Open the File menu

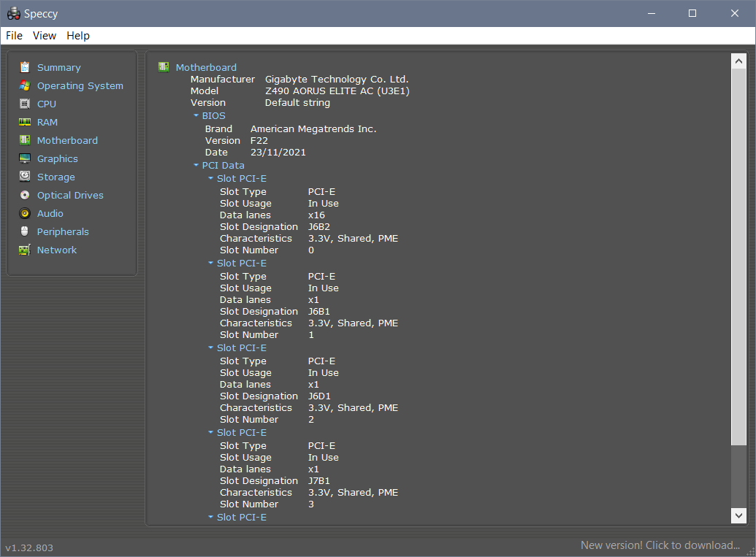(x=14, y=36)
